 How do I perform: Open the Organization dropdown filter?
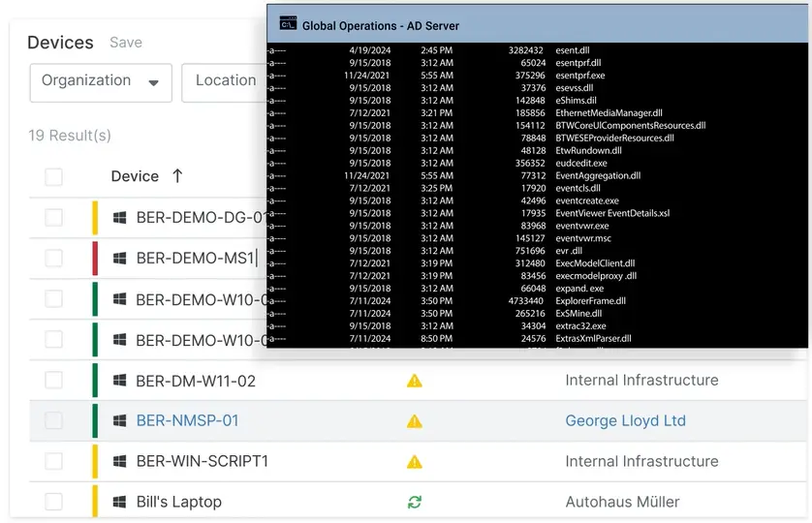pos(101,83)
